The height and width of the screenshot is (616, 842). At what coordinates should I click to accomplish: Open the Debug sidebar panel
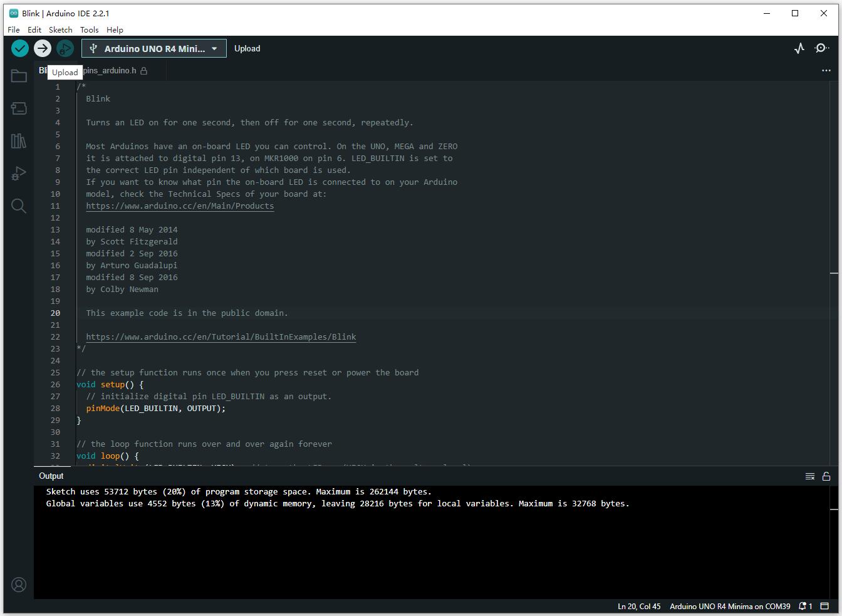click(19, 174)
